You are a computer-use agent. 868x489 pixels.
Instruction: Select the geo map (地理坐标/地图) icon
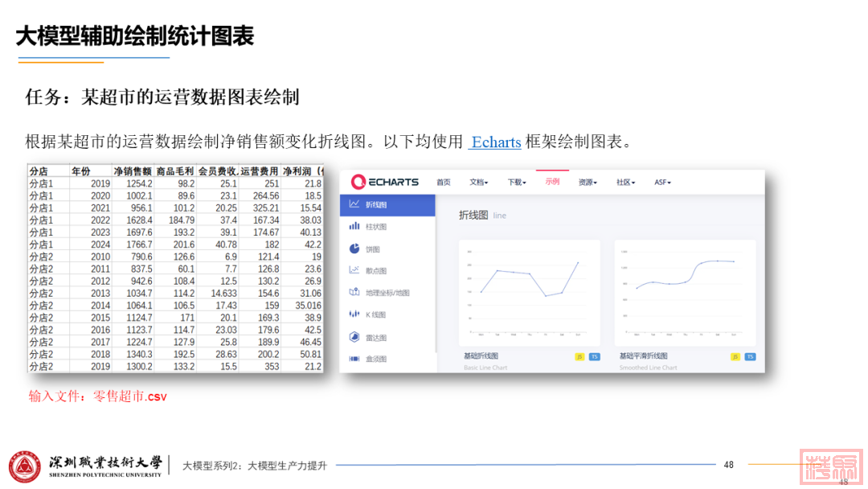click(x=354, y=292)
